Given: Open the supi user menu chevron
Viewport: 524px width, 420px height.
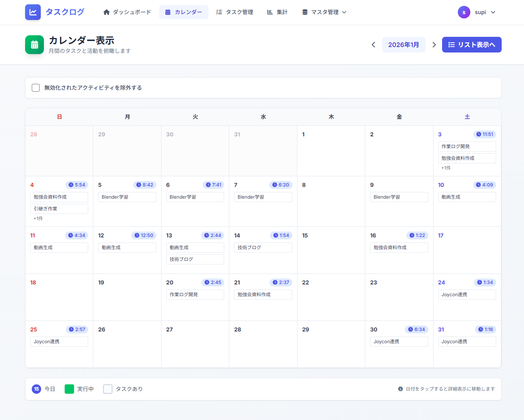Looking at the screenshot, I should [493, 12].
